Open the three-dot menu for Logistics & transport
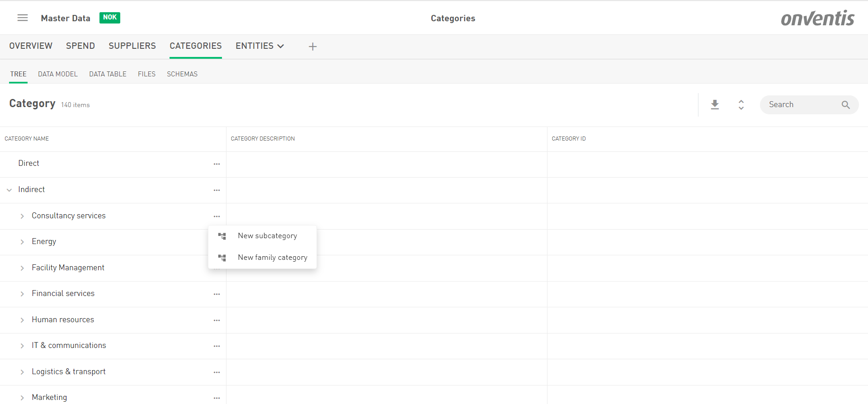Screen dimensions: 868x404 tap(217, 372)
